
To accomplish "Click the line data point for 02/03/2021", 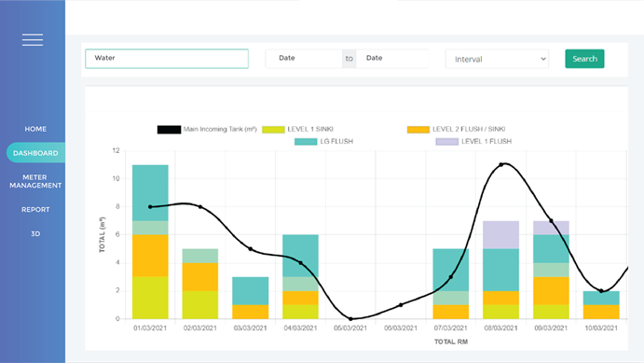I will pyautogui.click(x=200, y=207).
